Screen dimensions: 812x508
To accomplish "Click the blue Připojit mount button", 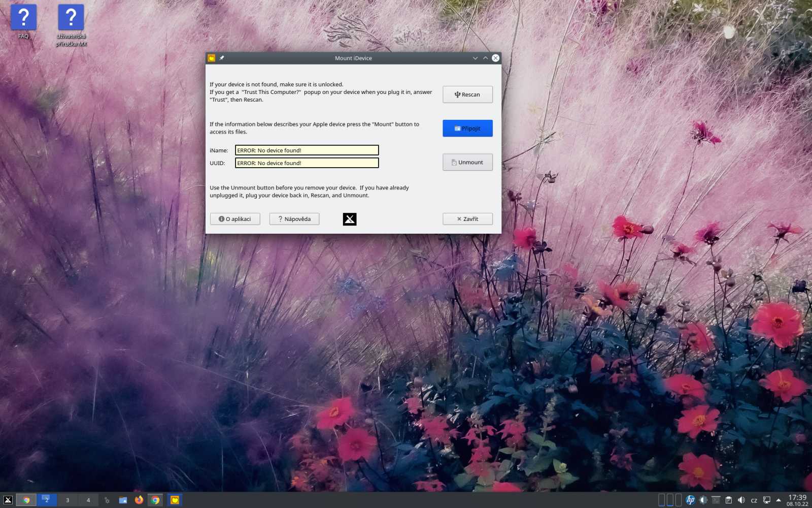I will point(467,129).
